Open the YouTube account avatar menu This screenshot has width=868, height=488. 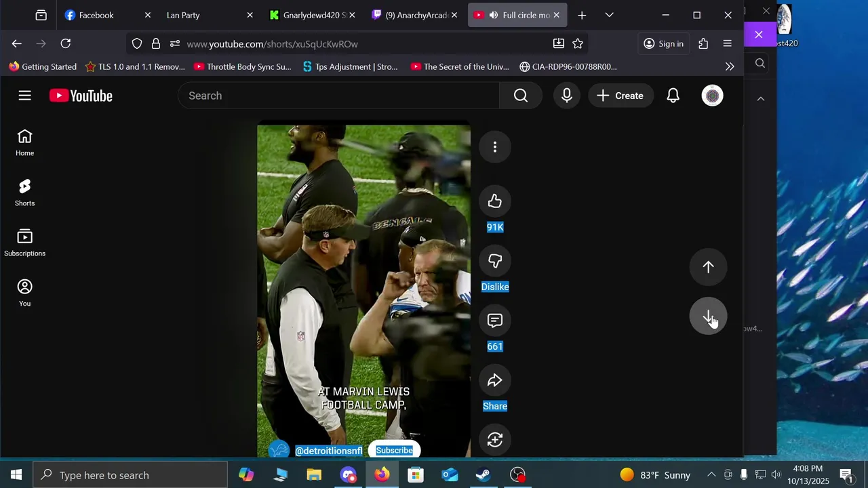(x=712, y=96)
